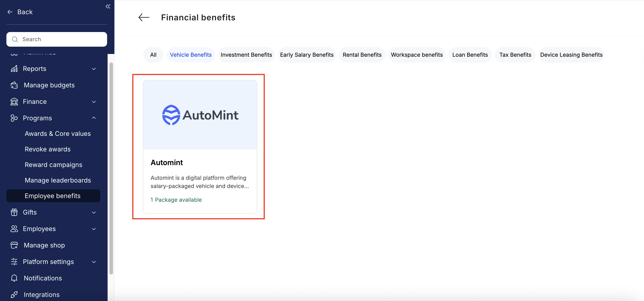Click '1 Package available' link
Image resolution: width=644 pixels, height=301 pixels.
point(176,200)
